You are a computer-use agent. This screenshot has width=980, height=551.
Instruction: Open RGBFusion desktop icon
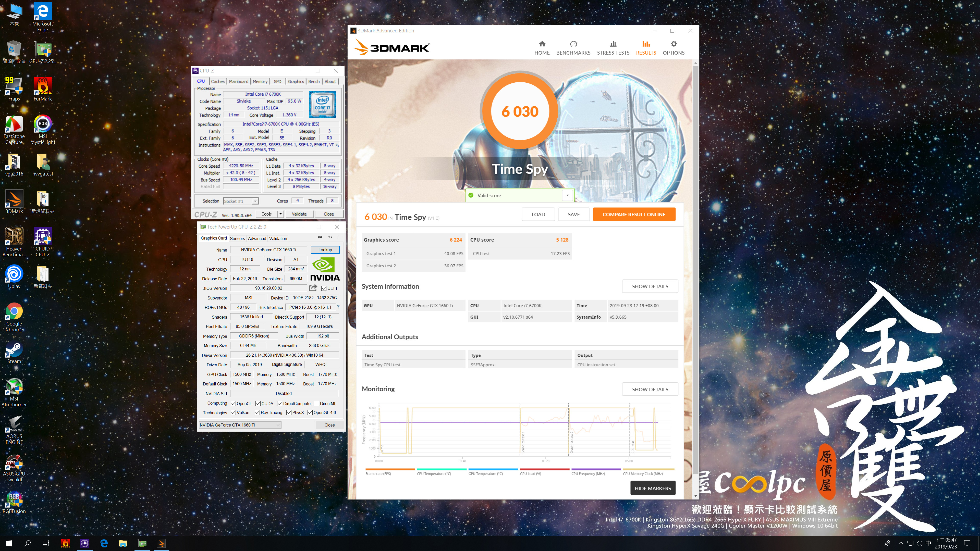(x=14, y=502)
